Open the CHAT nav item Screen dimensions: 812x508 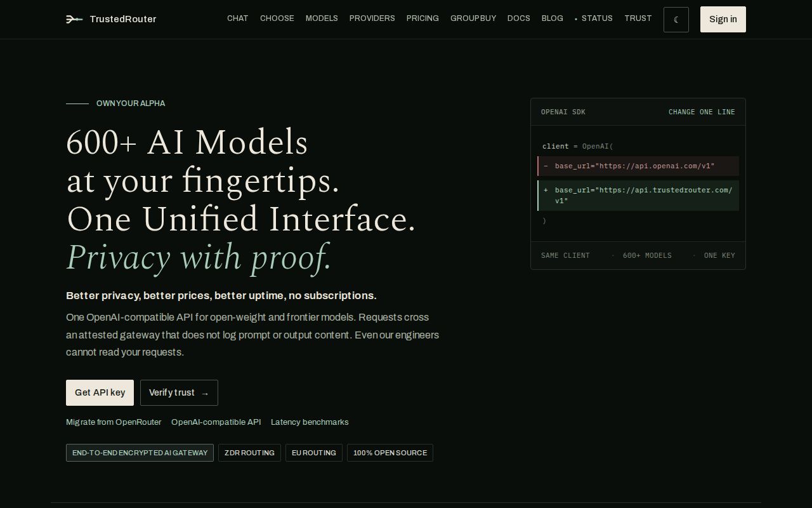(238, 18)
